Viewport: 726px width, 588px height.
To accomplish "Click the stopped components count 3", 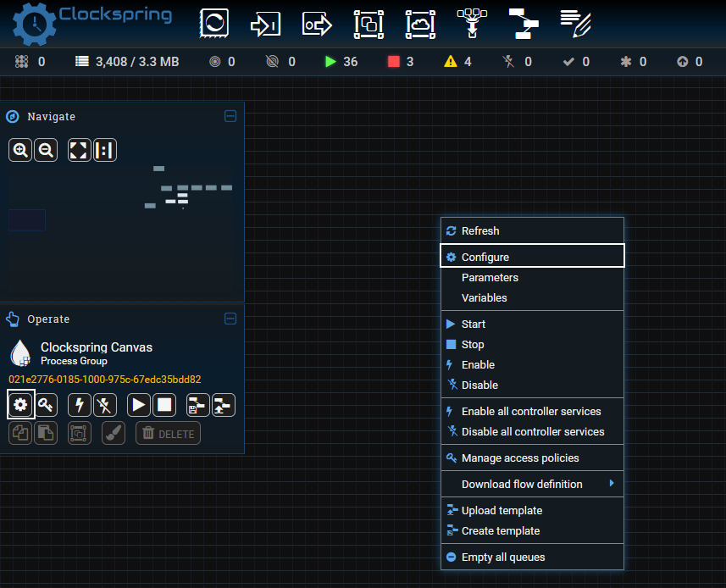I will tap(401, 62).
